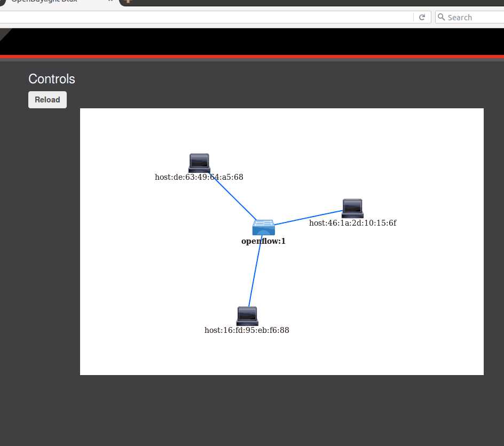
Task: Click the openflow:1 node label
Action: point(263,241)
